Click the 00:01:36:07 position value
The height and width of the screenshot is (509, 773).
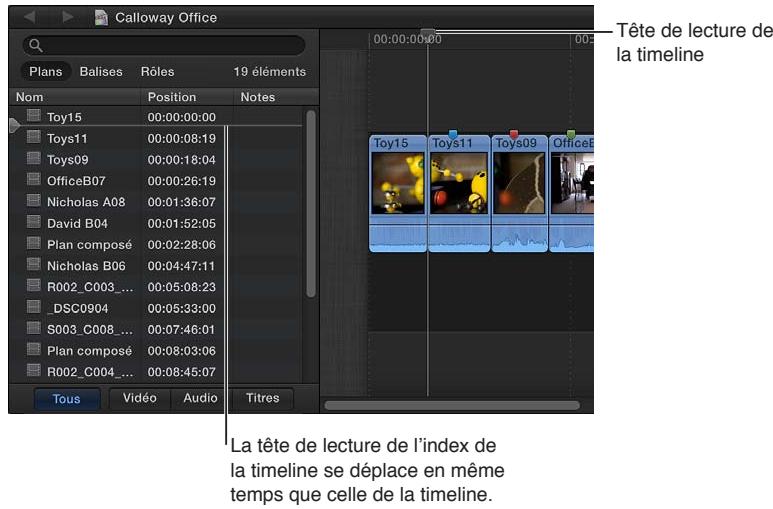coord(181,202)
